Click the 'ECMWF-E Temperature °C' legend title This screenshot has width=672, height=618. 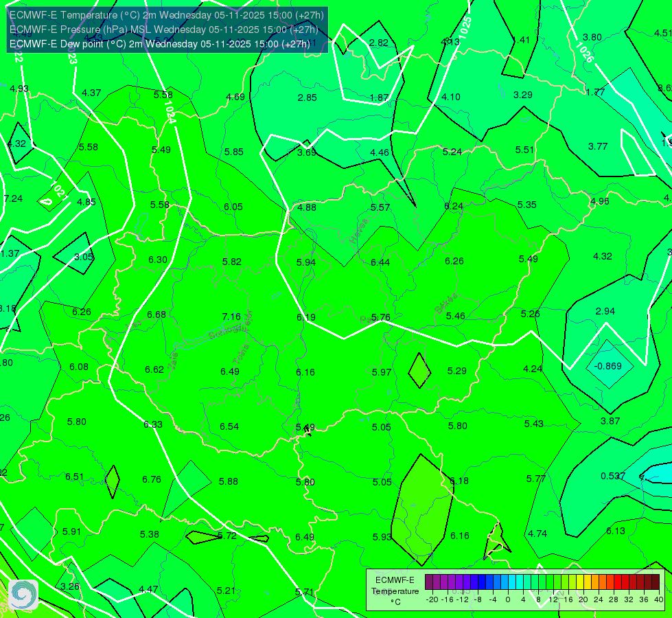click(395, 591)
